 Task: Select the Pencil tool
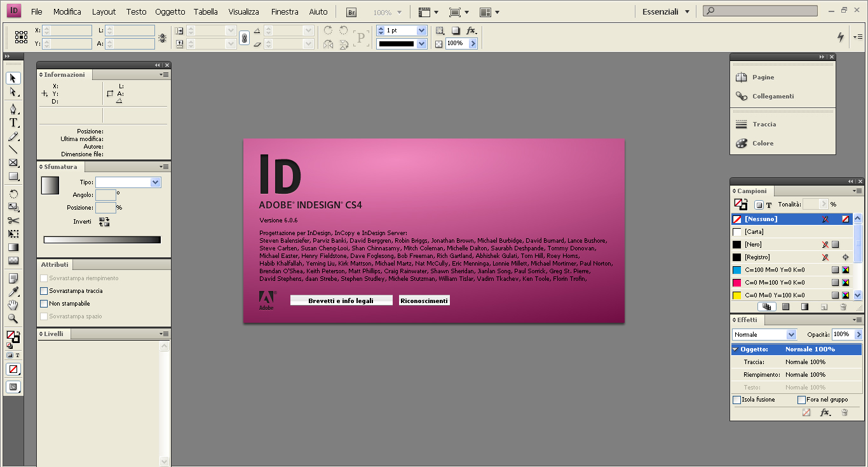[13, 137]
